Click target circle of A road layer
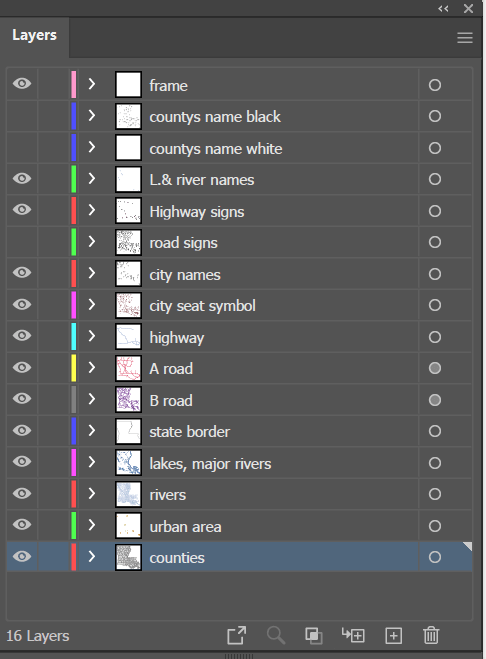Image resolution: width=486 pixels, height=659 pixels. [435, 368]
